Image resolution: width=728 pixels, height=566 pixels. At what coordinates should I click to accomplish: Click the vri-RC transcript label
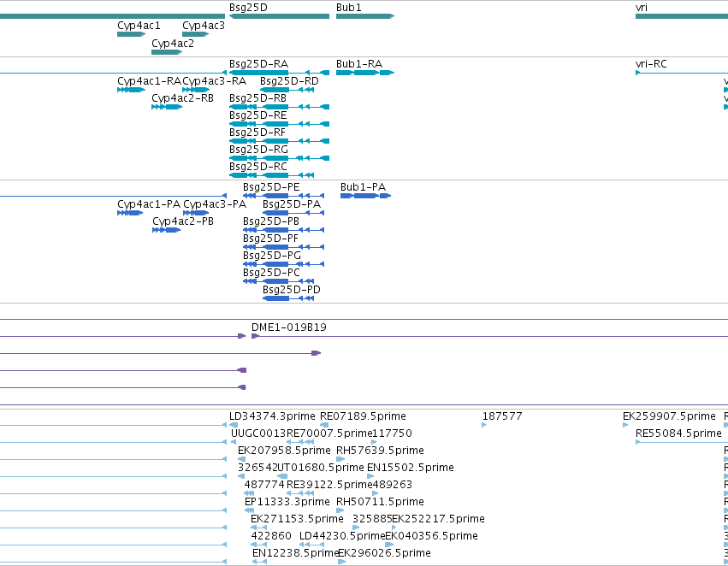click(x=651, y=64)
